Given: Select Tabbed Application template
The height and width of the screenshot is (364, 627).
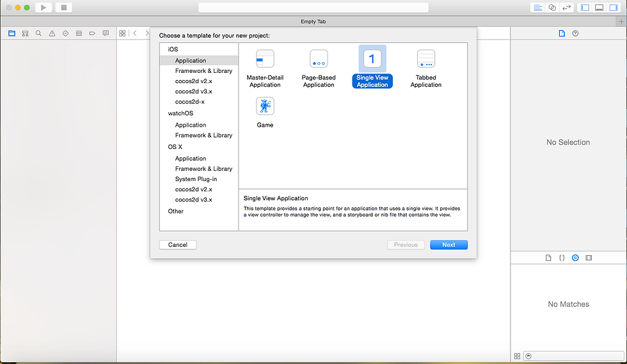Looking at the screenshot, I should 426,68.
